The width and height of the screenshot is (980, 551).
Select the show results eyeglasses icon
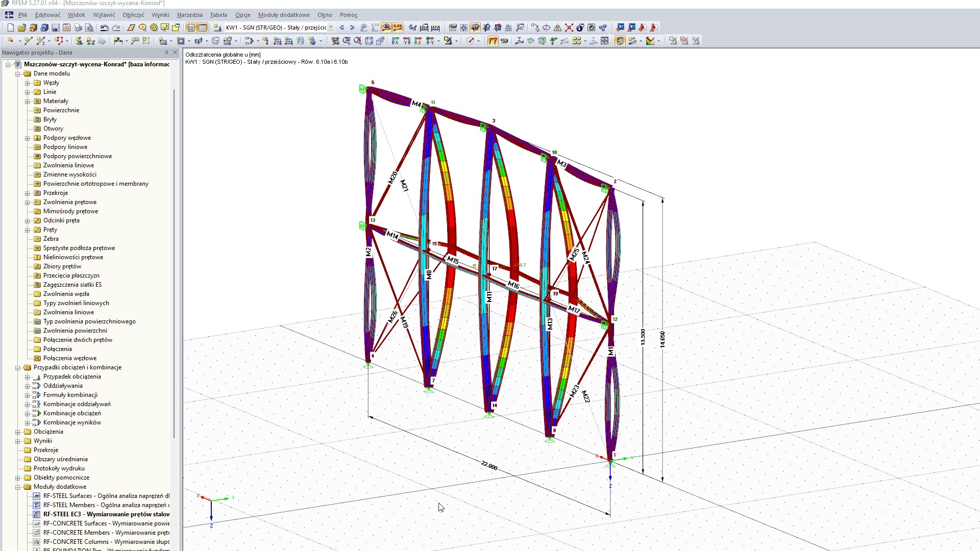(x=386, y=28)
